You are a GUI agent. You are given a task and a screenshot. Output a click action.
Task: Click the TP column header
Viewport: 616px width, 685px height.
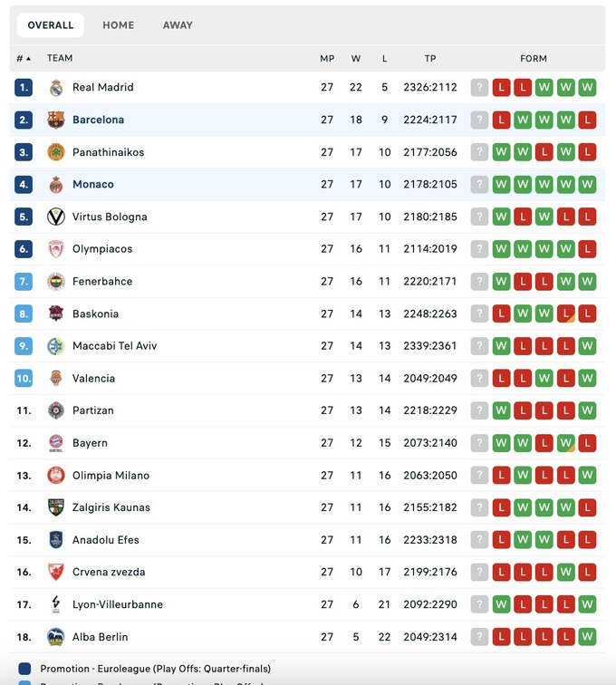click(430, 59)
